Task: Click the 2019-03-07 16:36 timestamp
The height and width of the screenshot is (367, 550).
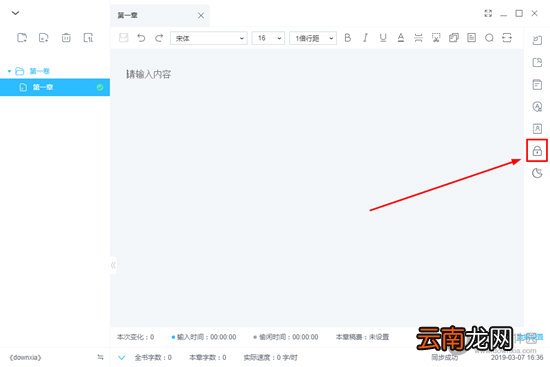Action: pyautogui.click(x=517, y=358)
